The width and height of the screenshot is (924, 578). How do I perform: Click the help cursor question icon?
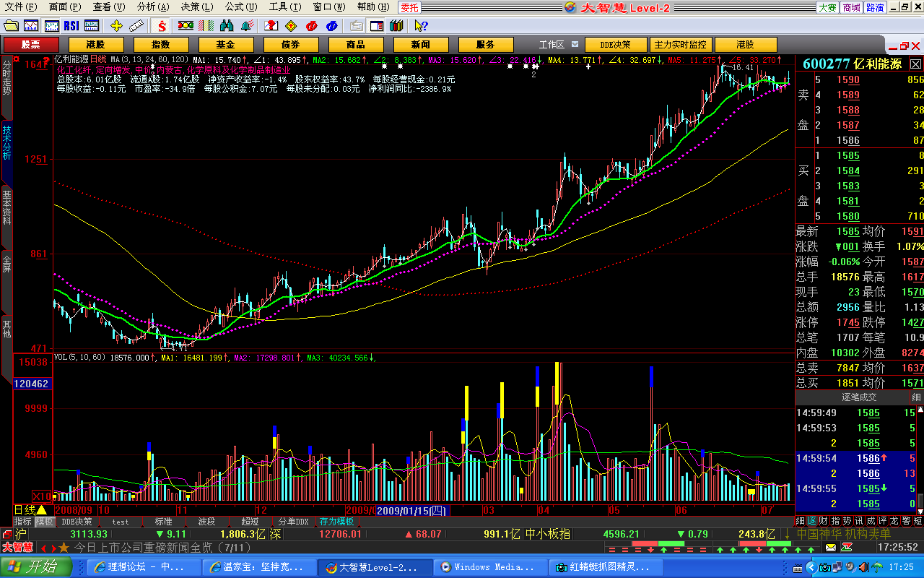tap(422, 25)
